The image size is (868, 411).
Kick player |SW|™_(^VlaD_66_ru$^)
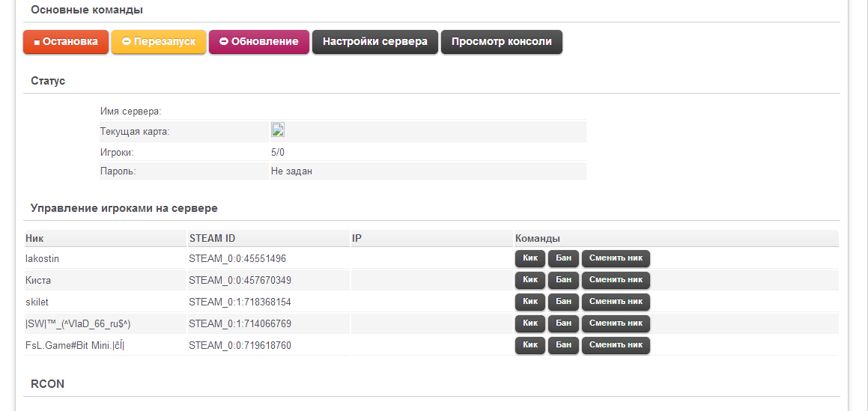click(530, 323)
